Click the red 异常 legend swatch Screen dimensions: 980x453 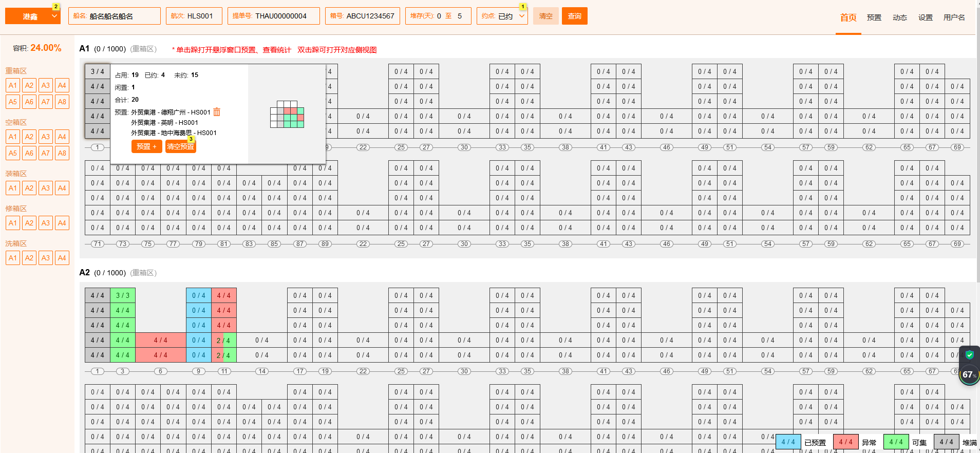[x=845, y=442]
